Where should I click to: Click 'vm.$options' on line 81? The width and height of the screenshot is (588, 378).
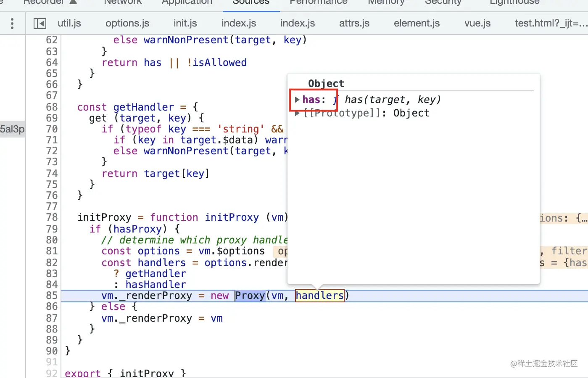click(232, 251)
